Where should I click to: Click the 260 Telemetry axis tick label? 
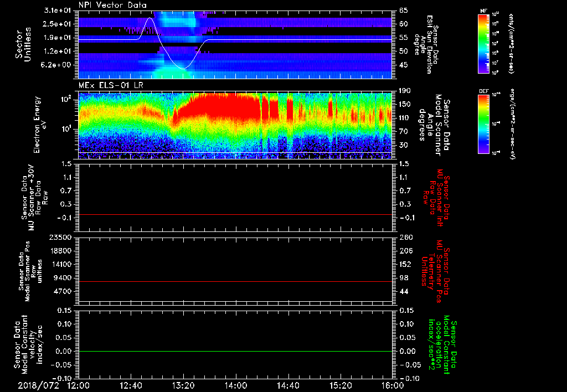coord(405,237)
